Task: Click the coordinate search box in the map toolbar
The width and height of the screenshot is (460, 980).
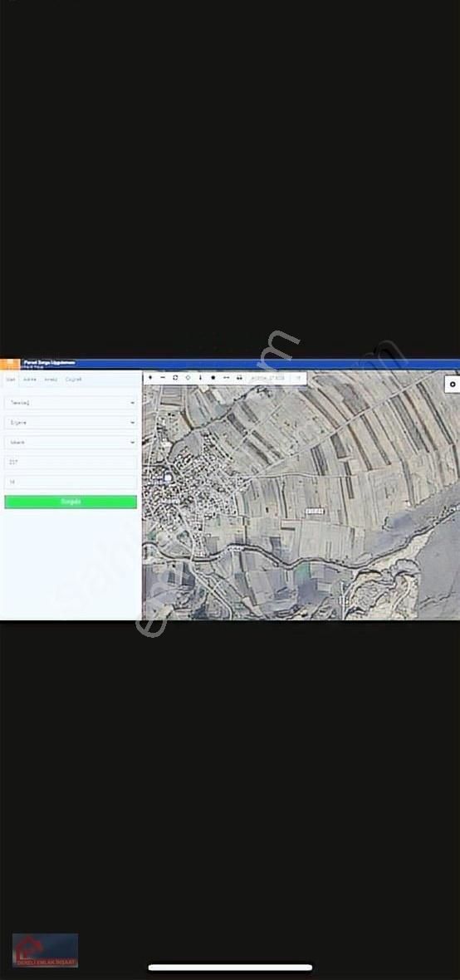Action: pos(269,378)
